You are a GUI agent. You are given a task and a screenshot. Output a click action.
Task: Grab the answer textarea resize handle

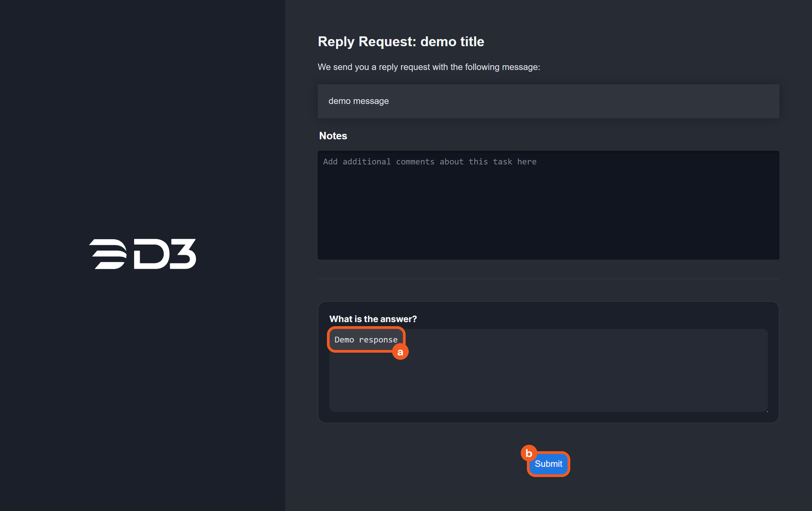point(767,411)
